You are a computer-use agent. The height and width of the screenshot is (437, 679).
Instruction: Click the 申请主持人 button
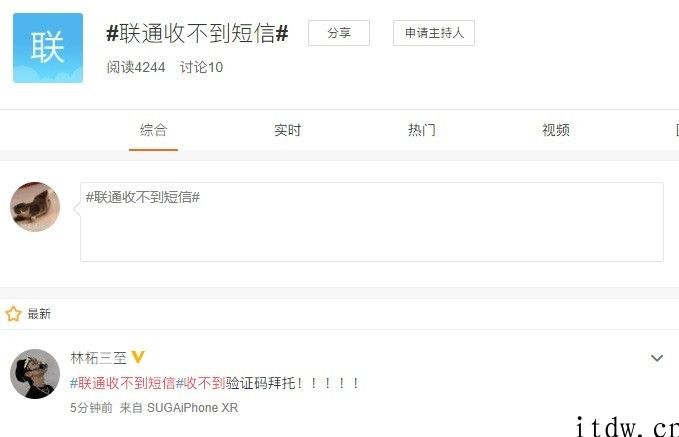point(433,33)
